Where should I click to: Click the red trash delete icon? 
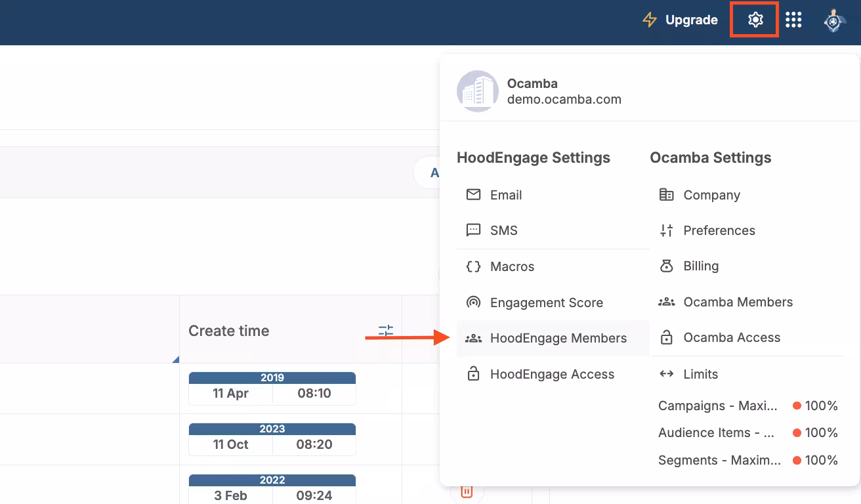(467, 492)
